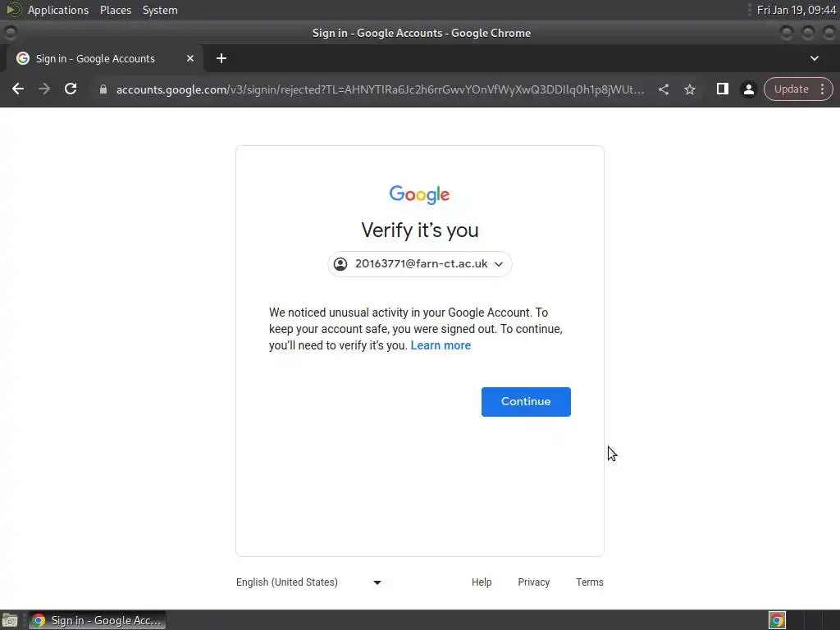
Task: Open the Privacy link
Action: point(533,582)
